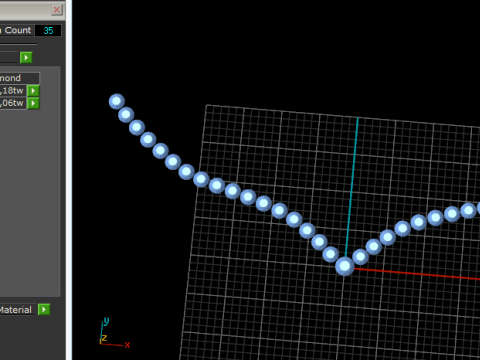The image size is (480, 360).
Task: Select the topmost gem in the row
Action: point(117,101)
